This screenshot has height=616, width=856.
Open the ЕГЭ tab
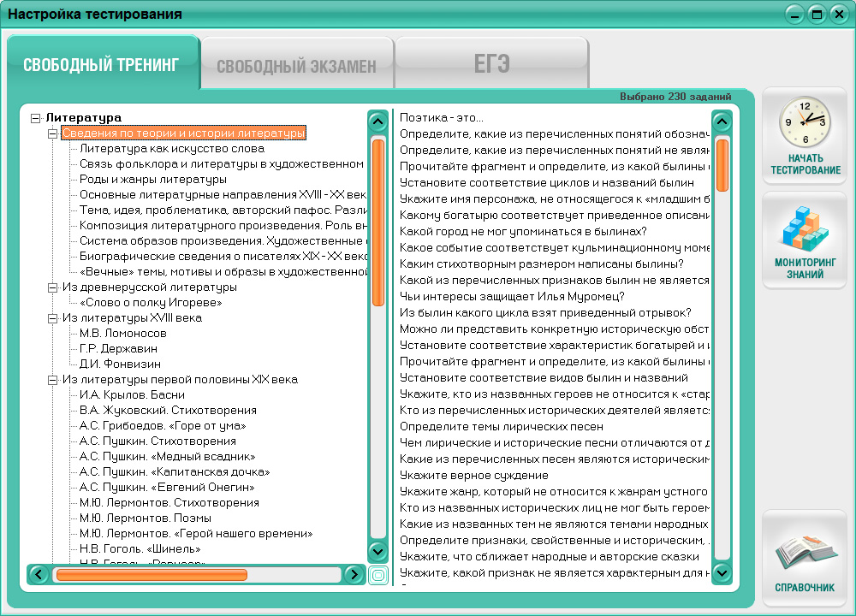click(x=491, y=64)
